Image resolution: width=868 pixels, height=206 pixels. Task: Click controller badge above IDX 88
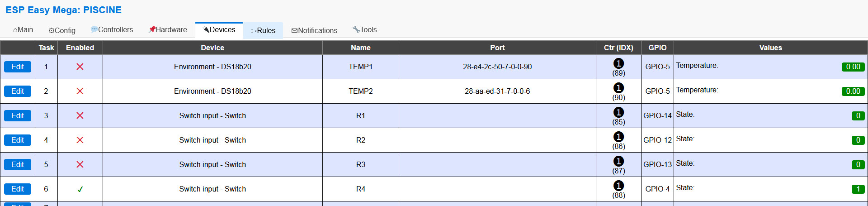(618, 186)
